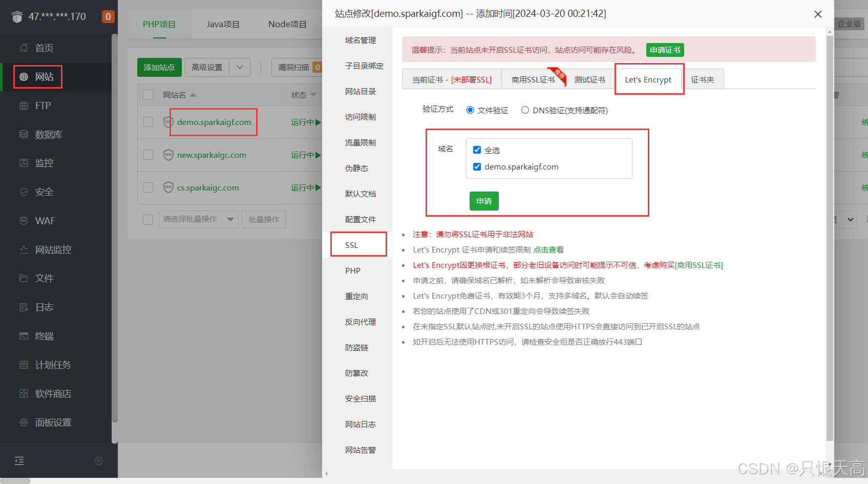868x484 pixels.
Task: Open dropdown arrow next to 高级设置
Action: pyautogui.click(x=240, y=67)
